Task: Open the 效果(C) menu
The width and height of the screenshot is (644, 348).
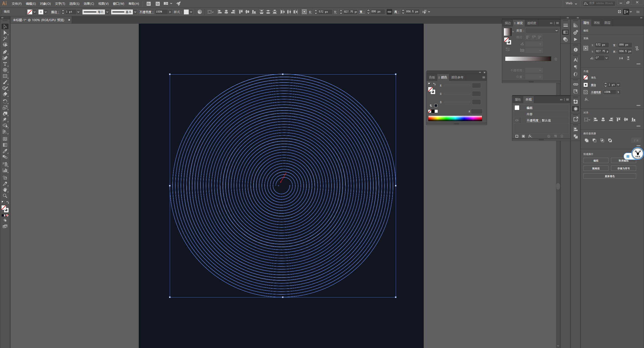Action: [89, 4]
